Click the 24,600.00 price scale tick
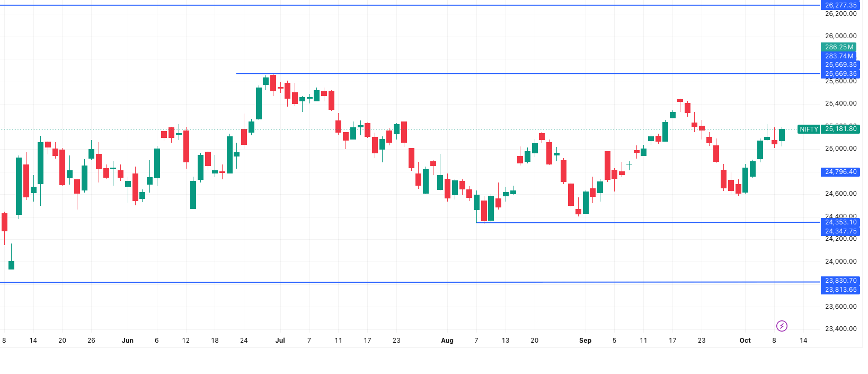The height and width of the screenshot is (374, 868). [x=840, y=194]
